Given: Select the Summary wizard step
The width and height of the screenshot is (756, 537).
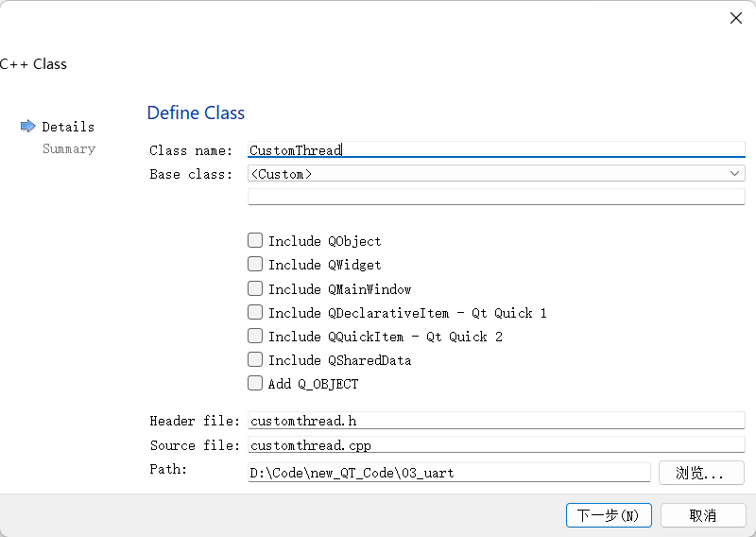Looking at the screenshot, I should [x=69, y=148].
